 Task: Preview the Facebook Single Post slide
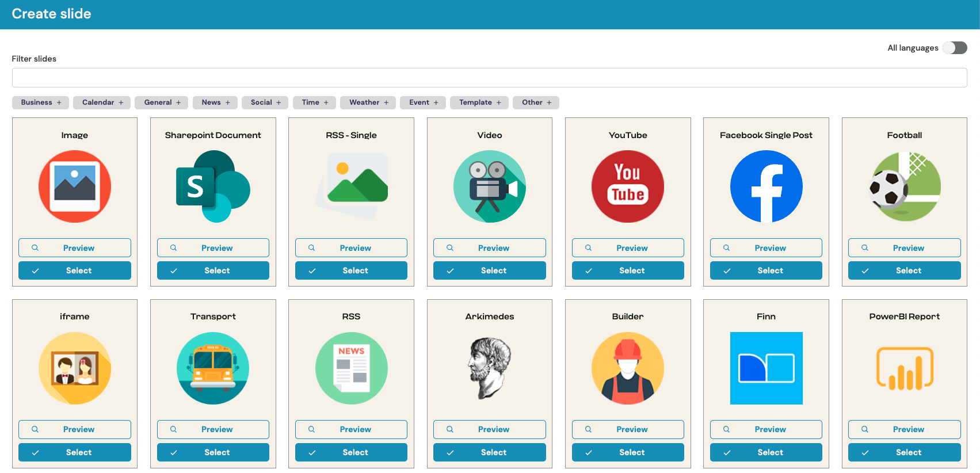tap(766, 248)
